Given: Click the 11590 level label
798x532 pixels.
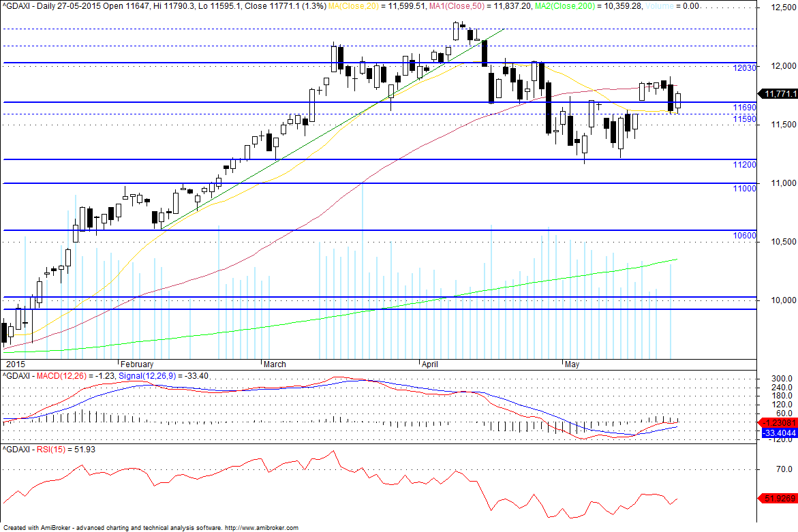Looking at the screenshot, I should 744,119.
